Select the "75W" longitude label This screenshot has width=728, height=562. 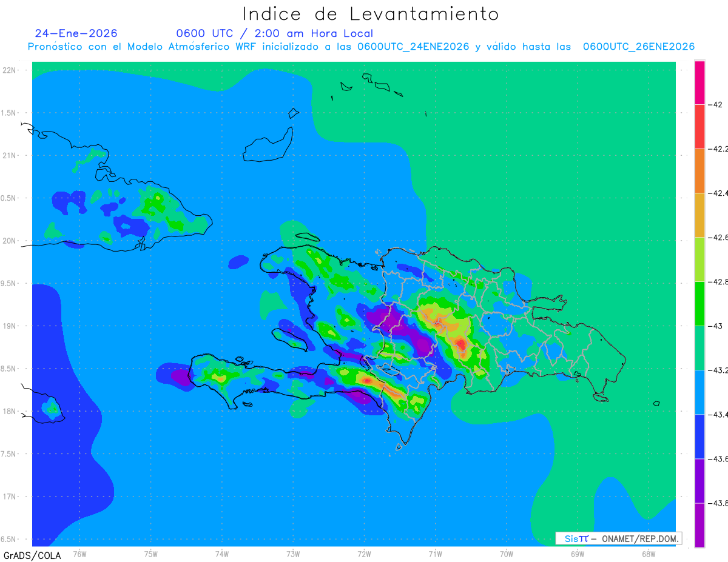151,554
